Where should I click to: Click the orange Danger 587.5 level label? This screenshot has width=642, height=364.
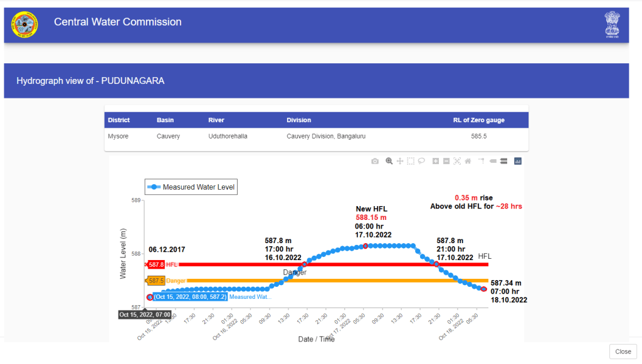coord(156,281)
